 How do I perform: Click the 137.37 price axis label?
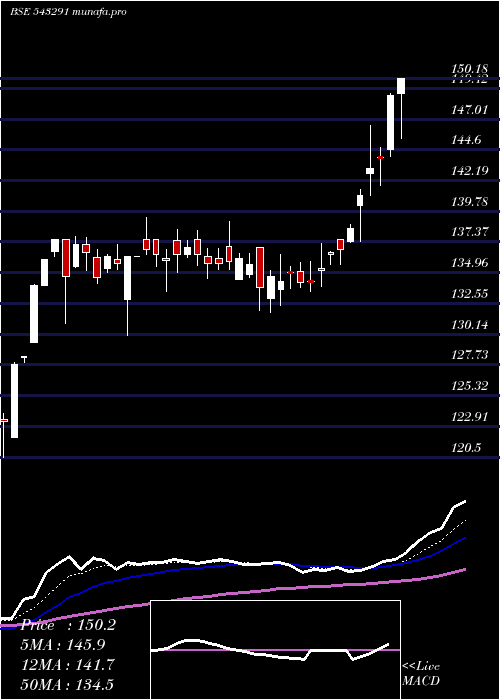point(470,232)
